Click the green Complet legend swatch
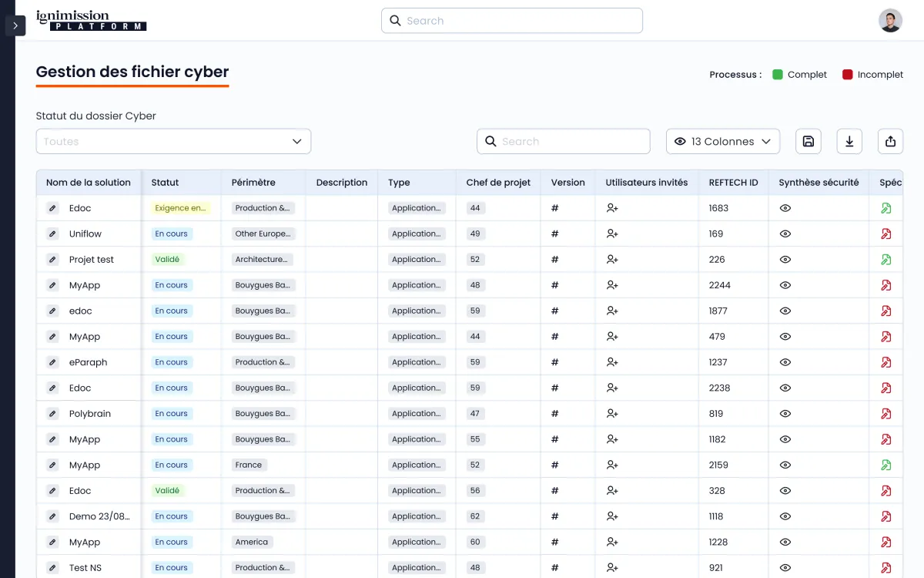The width and height of the screenshot is (924, 578). (x=778, y=75)
